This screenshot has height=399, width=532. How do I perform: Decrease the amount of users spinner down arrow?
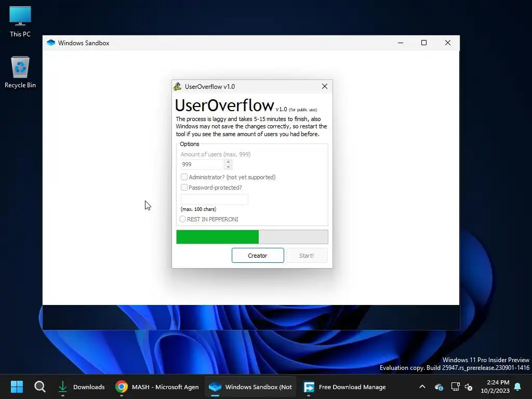(x=229, y=167)
